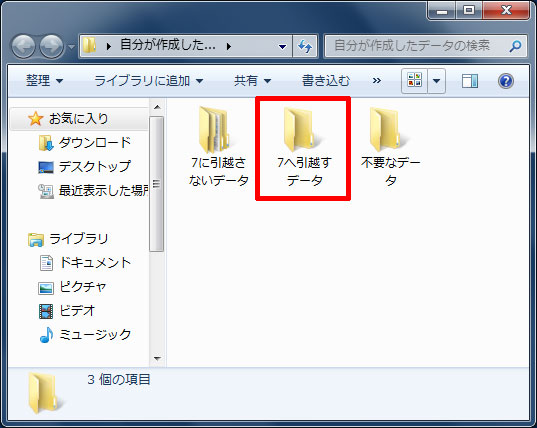Select ライブラリ in the navigation pane

tap(79, 239)
